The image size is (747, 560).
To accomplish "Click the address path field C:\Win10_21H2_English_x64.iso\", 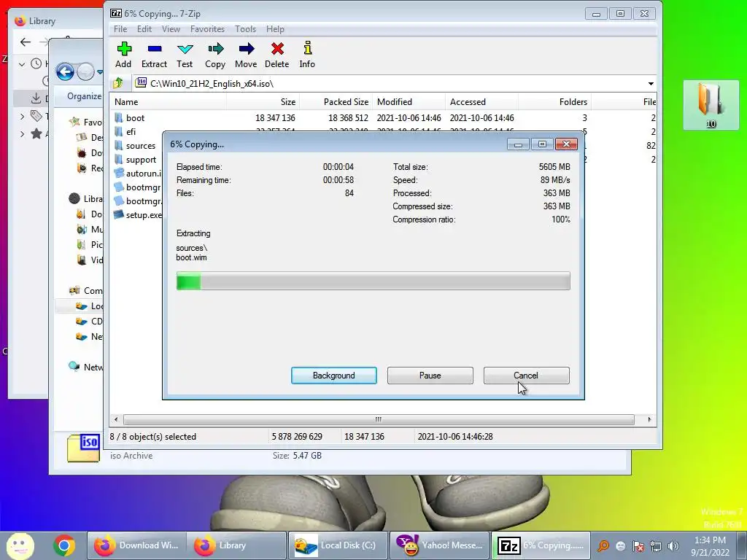I will click(388, 84).
